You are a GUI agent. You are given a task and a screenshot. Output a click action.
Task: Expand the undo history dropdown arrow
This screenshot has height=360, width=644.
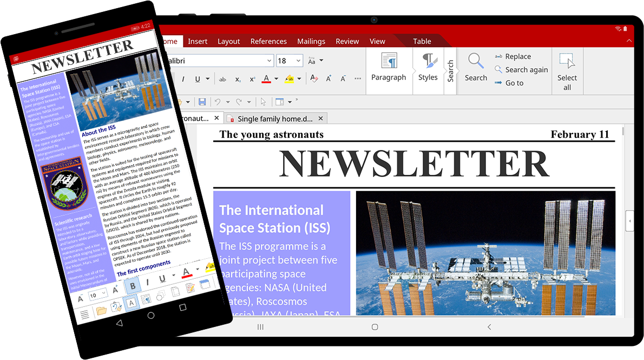pos(227,102)
